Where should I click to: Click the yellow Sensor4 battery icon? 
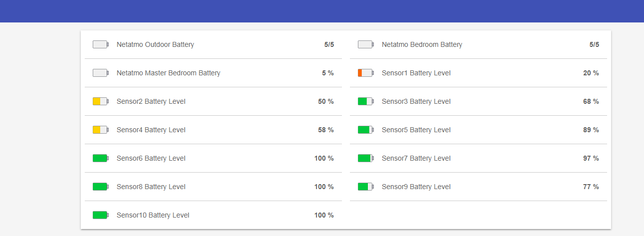tap(101, 130)
